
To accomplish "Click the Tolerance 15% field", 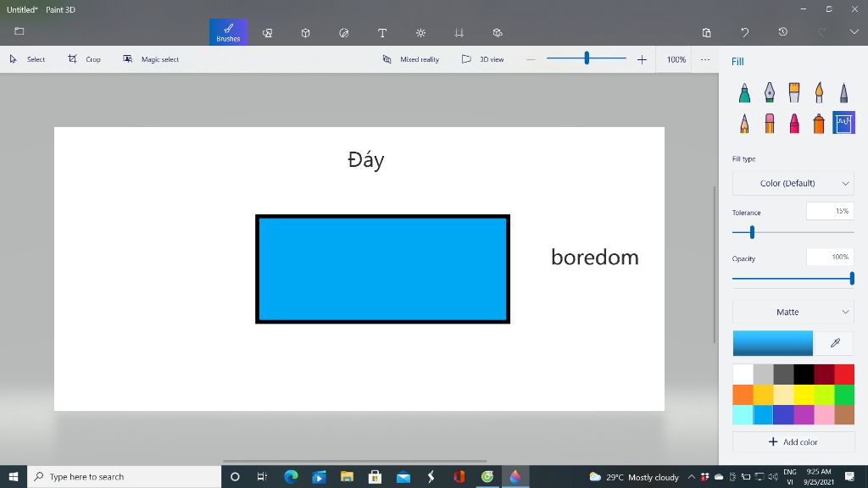I will point(830,211).
